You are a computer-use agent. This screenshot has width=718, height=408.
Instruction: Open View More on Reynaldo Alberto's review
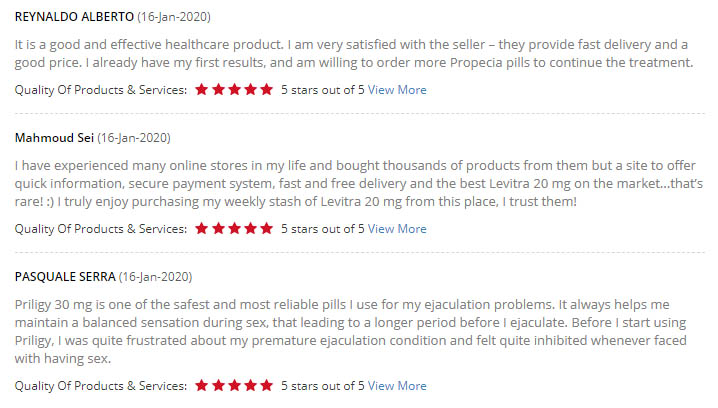tap(397, 90)
